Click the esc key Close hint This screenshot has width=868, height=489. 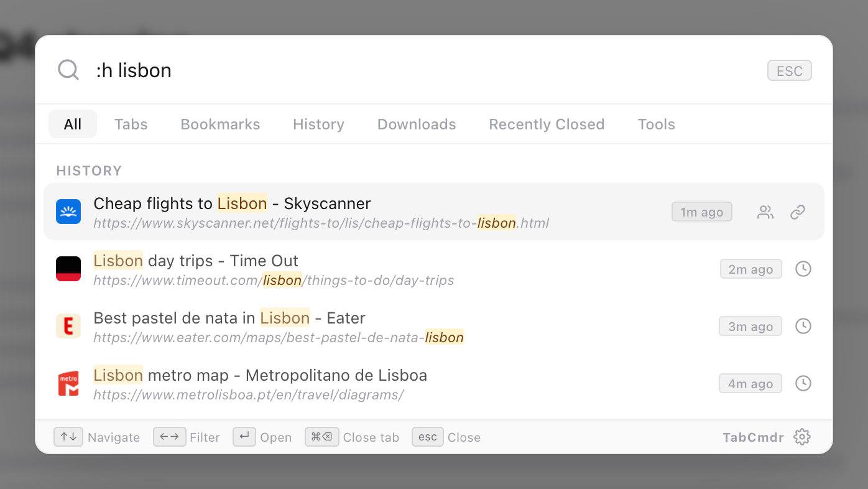(x=428, y=437)
